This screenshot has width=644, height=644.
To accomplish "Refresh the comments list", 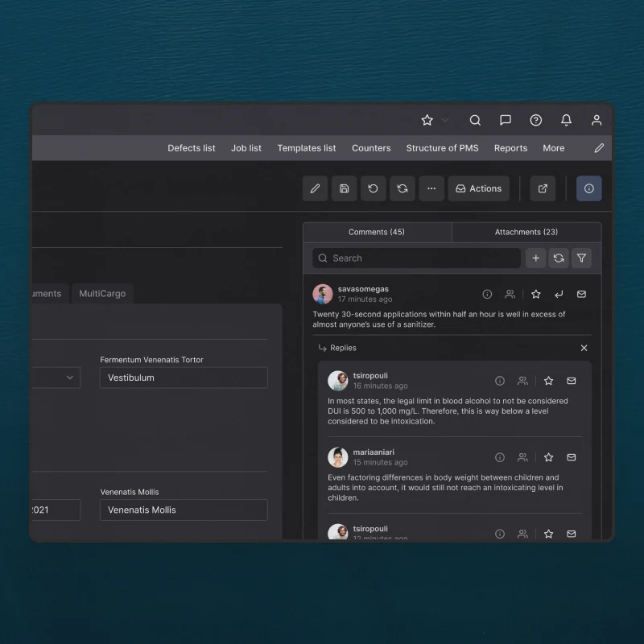I will point(559,258).
